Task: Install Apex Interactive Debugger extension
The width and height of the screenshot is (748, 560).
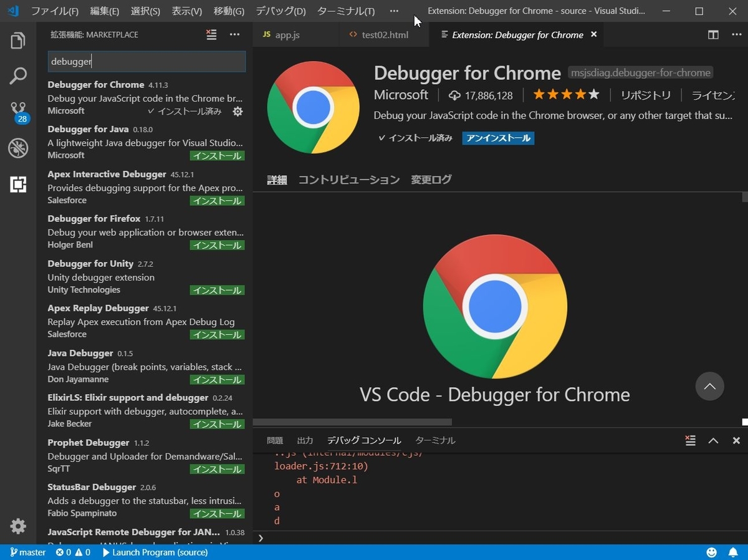Action: 217,201
